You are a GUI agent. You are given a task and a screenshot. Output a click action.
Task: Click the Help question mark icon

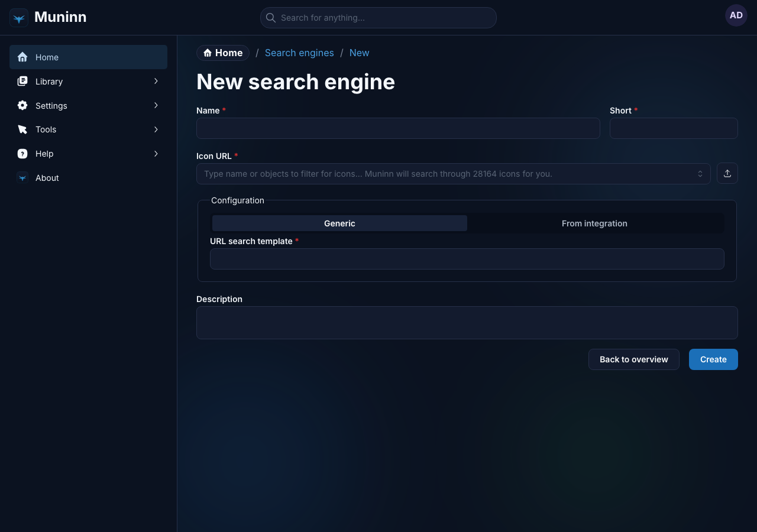tap(22, 154)
